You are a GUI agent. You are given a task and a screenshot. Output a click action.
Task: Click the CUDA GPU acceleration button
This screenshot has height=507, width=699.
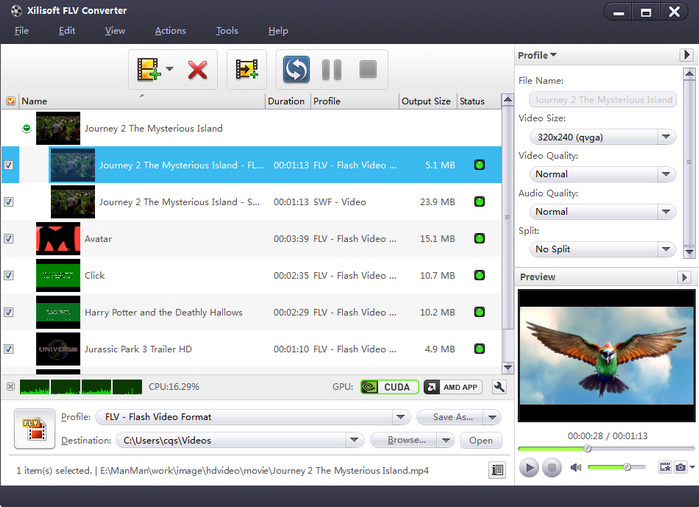click(x=388, y=387)
